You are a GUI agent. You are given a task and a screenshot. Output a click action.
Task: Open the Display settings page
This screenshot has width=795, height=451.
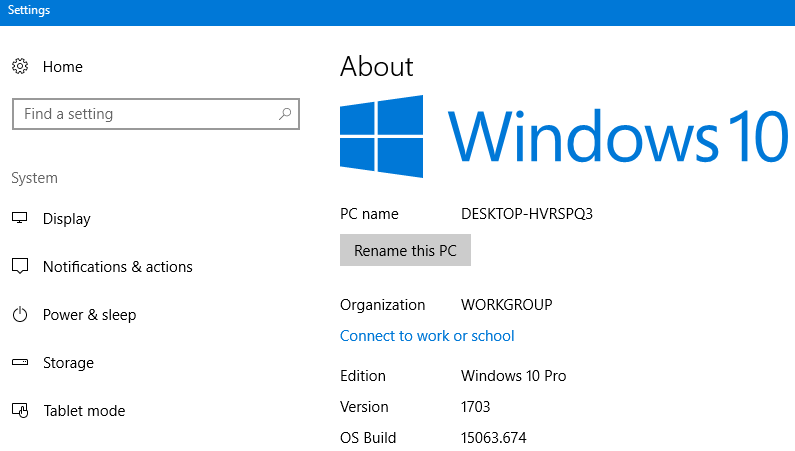pos(66,219)
